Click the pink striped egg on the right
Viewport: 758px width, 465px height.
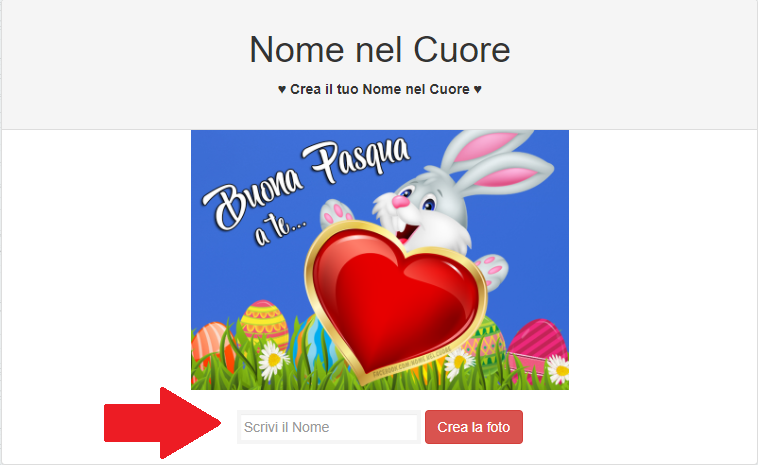pos(538,348)
